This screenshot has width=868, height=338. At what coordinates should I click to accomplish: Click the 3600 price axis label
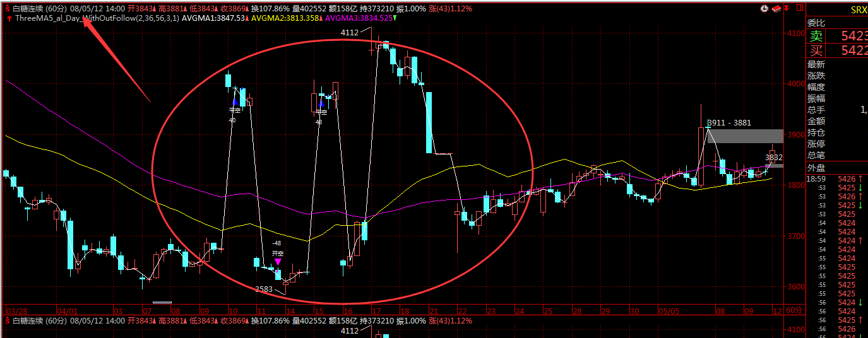point(795,287)
